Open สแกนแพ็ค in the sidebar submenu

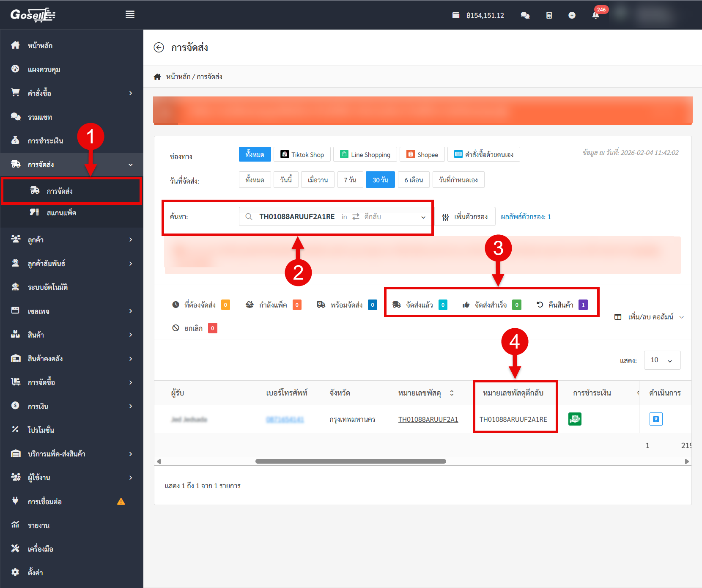61,213
